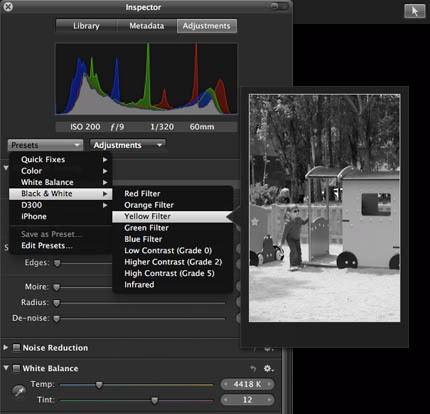
Task: Enable the White Balance checkbox
Action: click(16, 368)
